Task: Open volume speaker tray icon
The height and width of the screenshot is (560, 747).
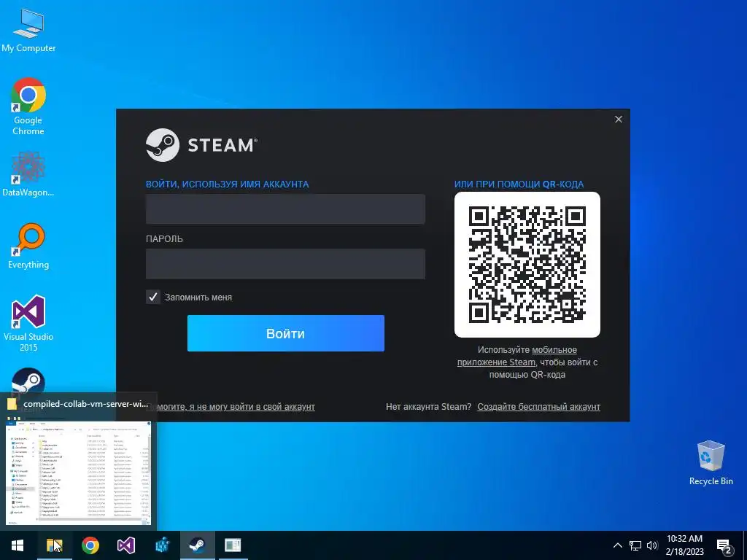Action: (652, 545)
